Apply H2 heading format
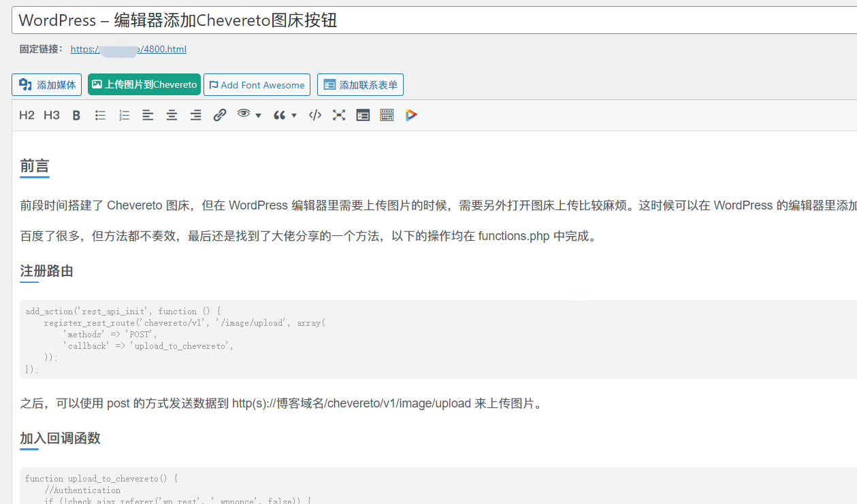Viewport: 857px width, 504px height. (x=27, y=115)
